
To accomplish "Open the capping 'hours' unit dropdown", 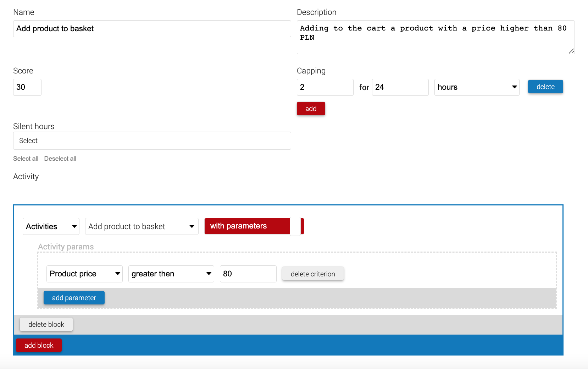I will click(x=477, y=87).
